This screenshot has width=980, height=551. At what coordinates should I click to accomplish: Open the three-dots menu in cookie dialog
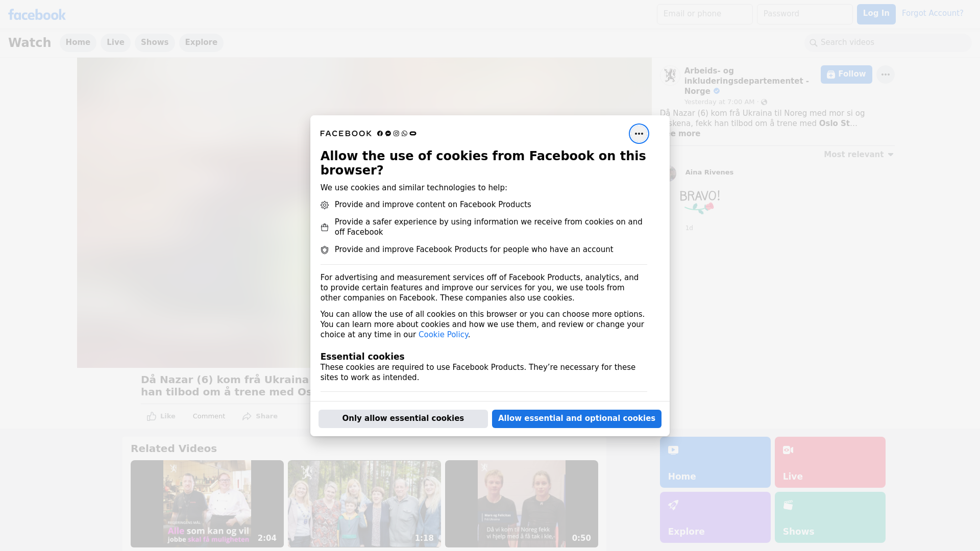639,134
